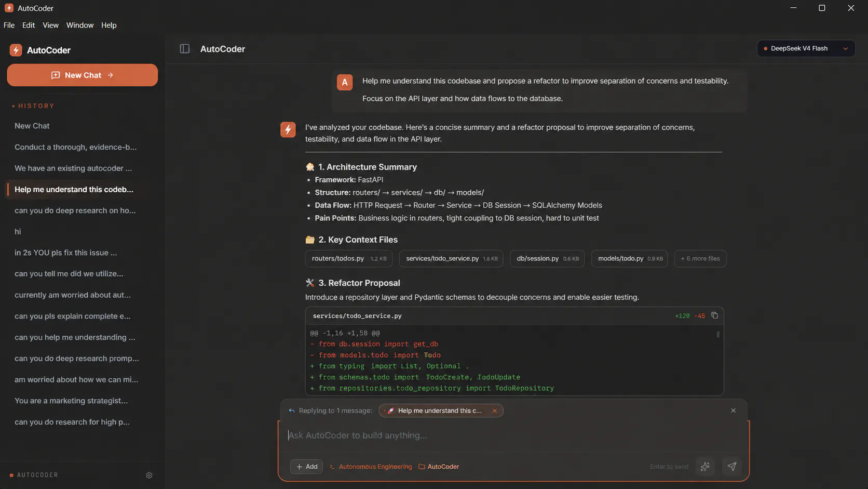Open history 'can you do deep research on ho...'

[83, 210]
